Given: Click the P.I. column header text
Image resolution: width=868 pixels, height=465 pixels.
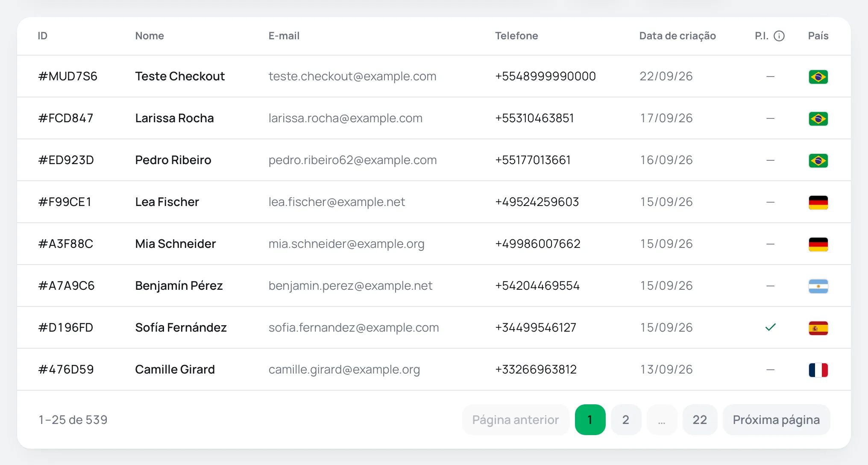Looking at the screenshot, I should click(x=762, y=36).
